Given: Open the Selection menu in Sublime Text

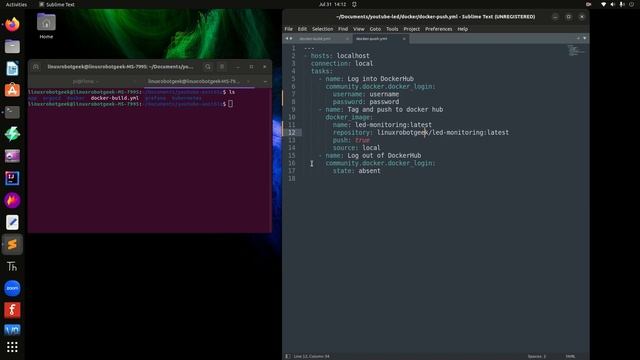Looking at the screenshot, I should tap(322, 29).
